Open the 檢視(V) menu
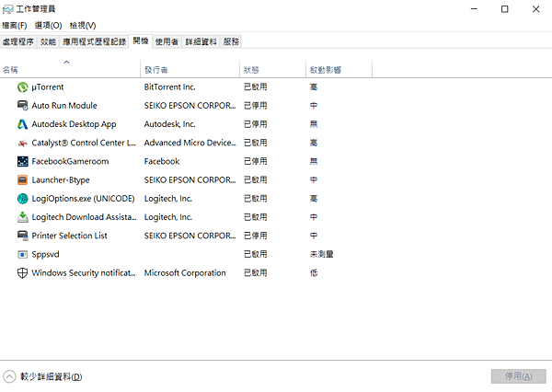This screenshot has height=392, width=552. [x=83, y=26]
